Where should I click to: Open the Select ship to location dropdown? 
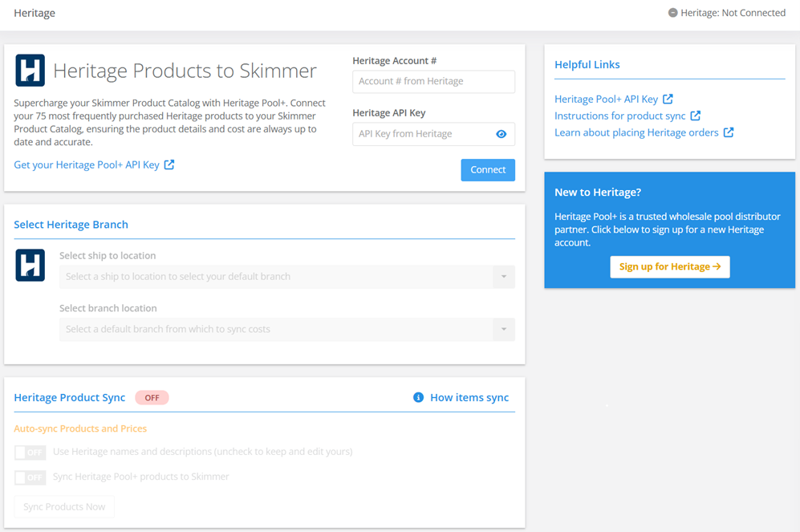pyautogui.click(x=286, y=277)
